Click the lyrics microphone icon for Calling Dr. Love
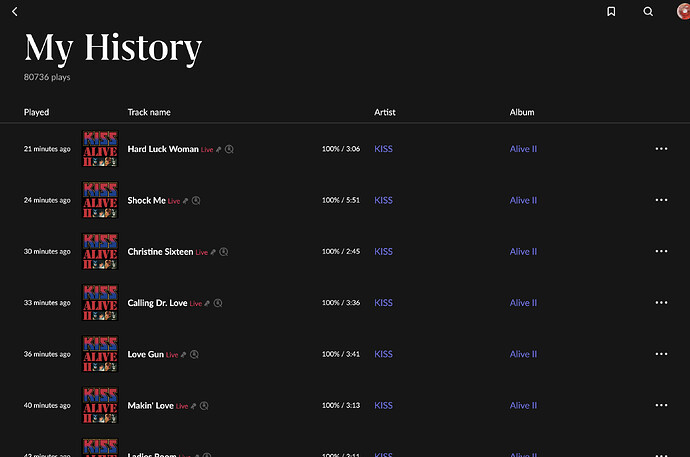The width and height of the screenshot is (690, 457). pos(207,303)
